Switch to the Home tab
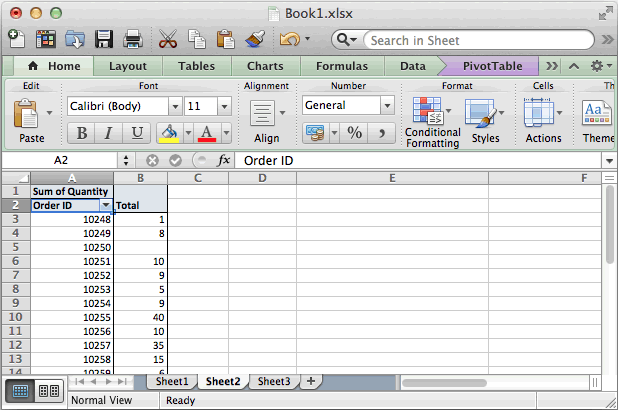 (54, 66)
